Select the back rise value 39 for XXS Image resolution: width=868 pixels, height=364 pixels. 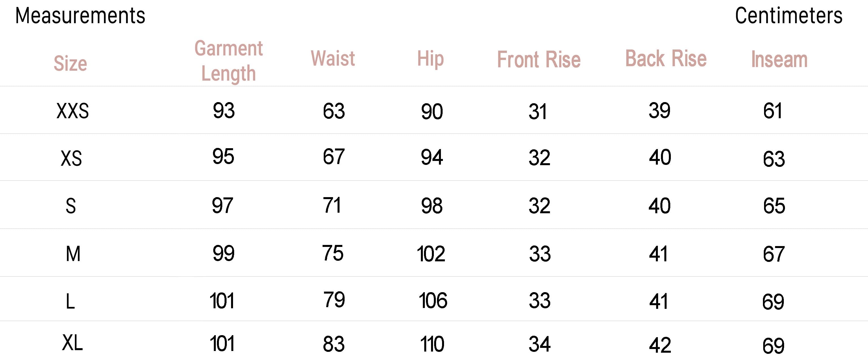pos(660,110)
